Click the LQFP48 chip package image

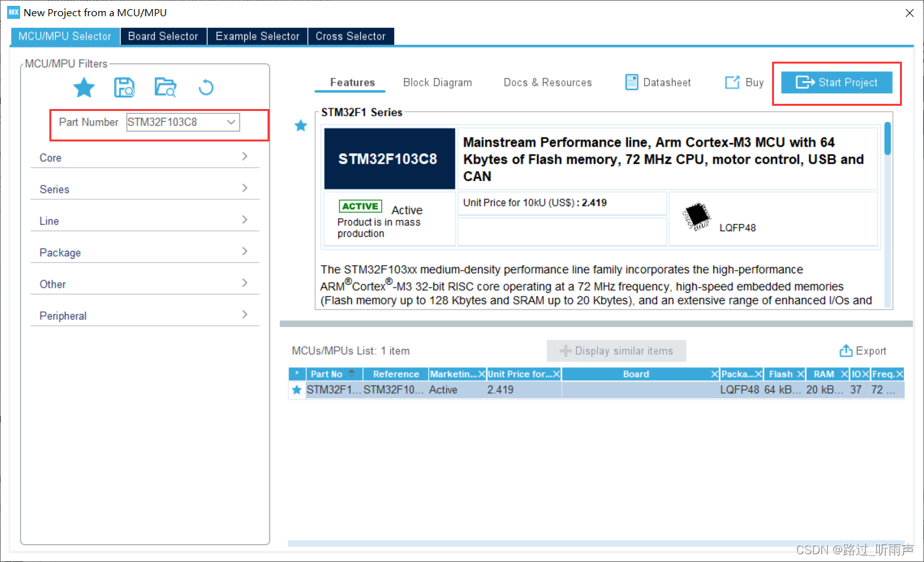coord(697,217)
